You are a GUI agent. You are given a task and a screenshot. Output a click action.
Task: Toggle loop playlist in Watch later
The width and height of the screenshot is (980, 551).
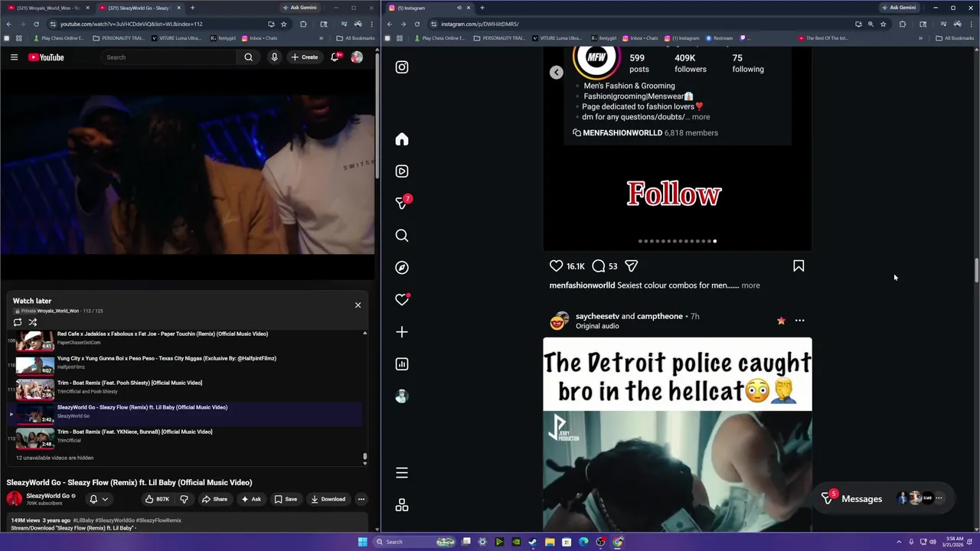(x=18, y=322)
